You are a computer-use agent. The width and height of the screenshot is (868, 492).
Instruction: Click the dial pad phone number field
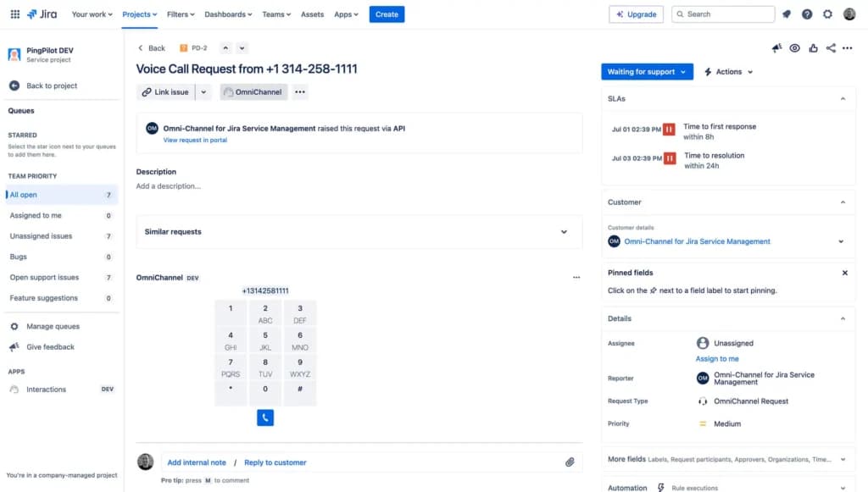pyautogui.click(x=265, y=290)
